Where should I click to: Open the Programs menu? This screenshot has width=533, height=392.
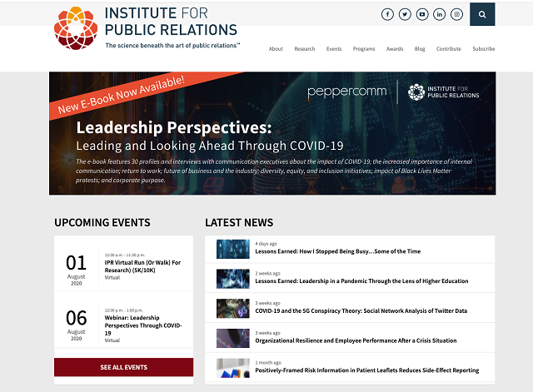click(364, 49)
